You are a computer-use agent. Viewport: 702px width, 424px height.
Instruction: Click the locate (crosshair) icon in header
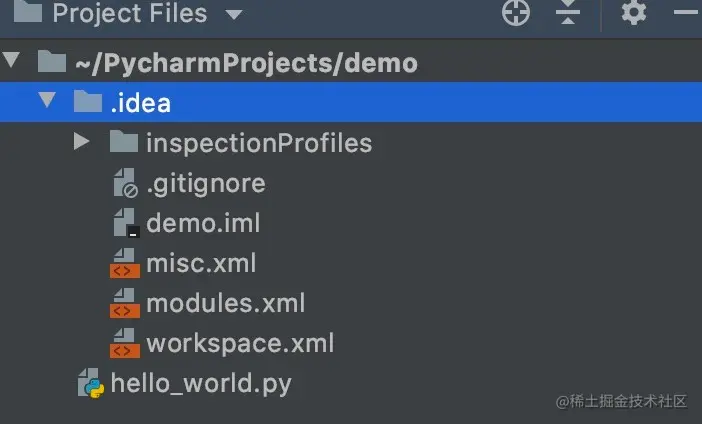tap(515, 13)
